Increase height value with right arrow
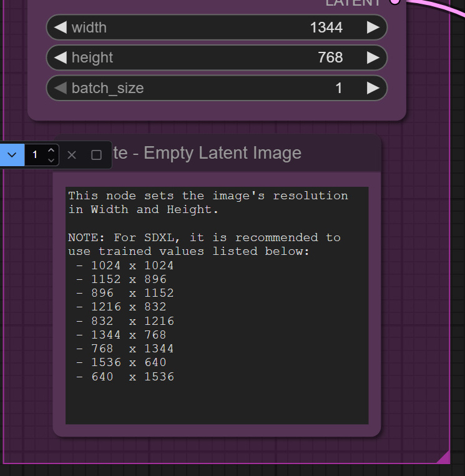Image resolution: width=465 pixels, height=476 pixels. tap(373, 57)
